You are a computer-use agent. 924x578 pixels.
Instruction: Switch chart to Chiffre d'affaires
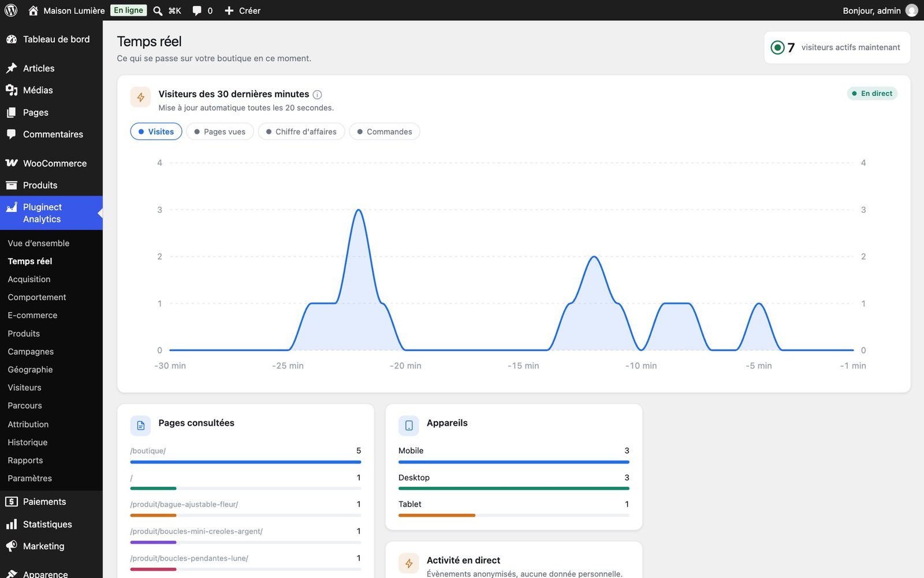click(x=301, y=132)
